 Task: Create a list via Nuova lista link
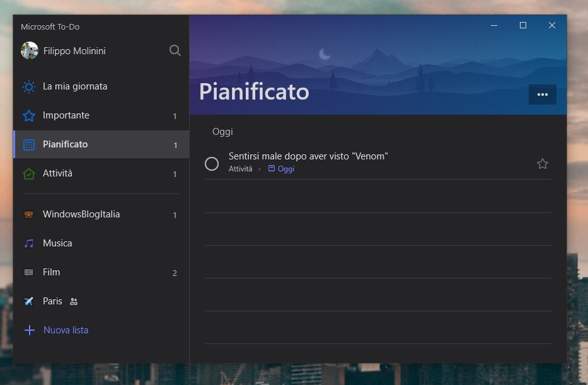66,330
